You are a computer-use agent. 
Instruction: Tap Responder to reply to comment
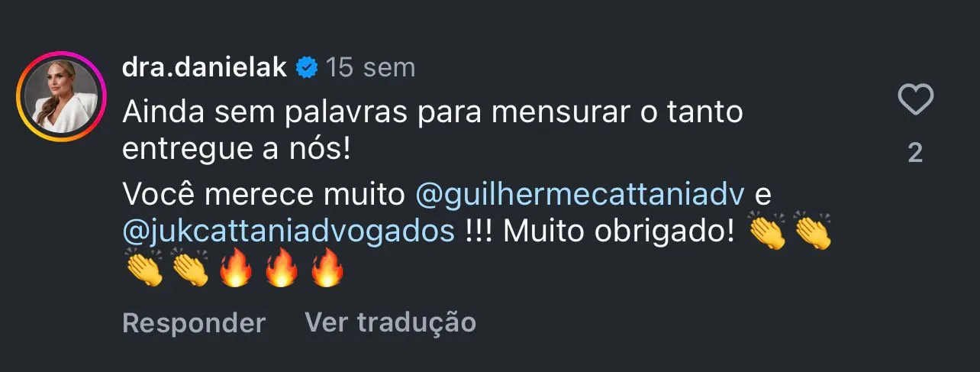(194, 322)
